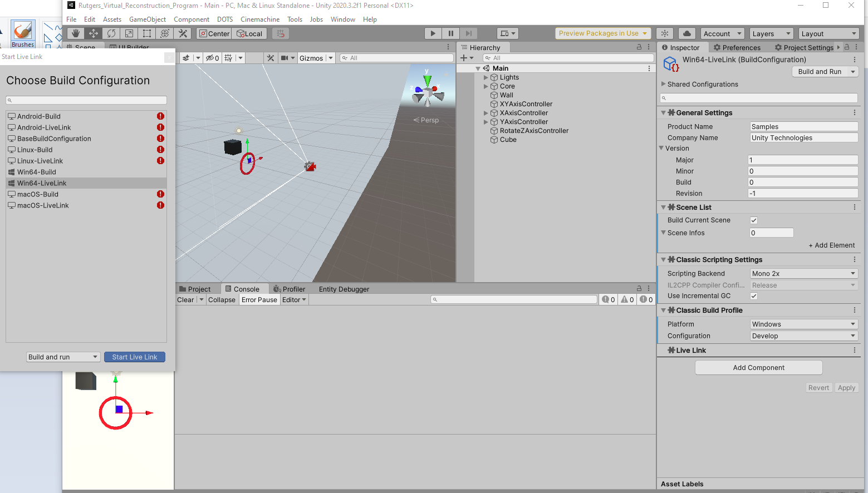Click the Play button
868x493 pixels.
433,33
